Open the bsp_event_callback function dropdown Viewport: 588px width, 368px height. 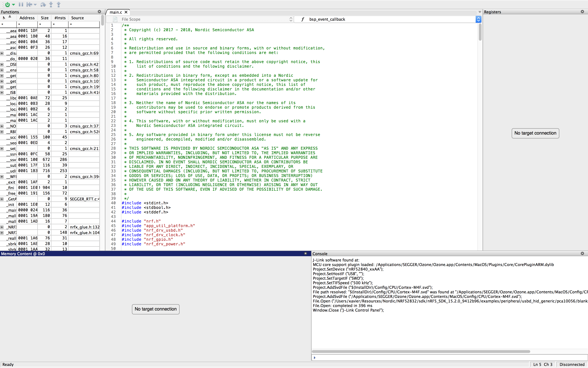click(478, 19)
